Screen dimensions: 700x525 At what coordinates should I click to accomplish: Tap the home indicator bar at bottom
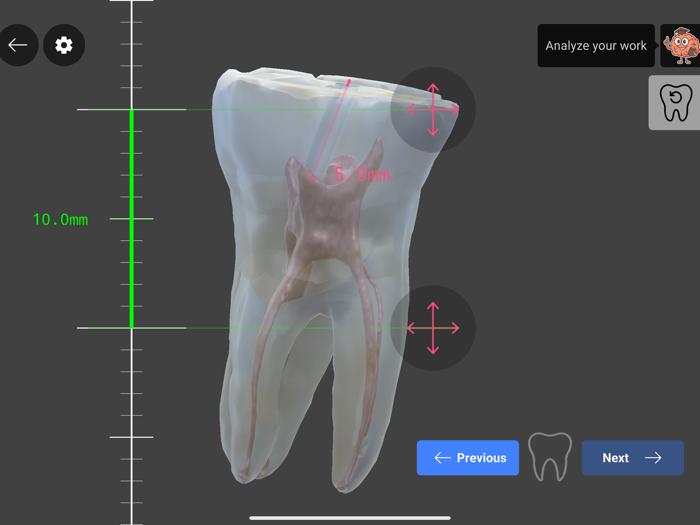click(x=350, y=518)
